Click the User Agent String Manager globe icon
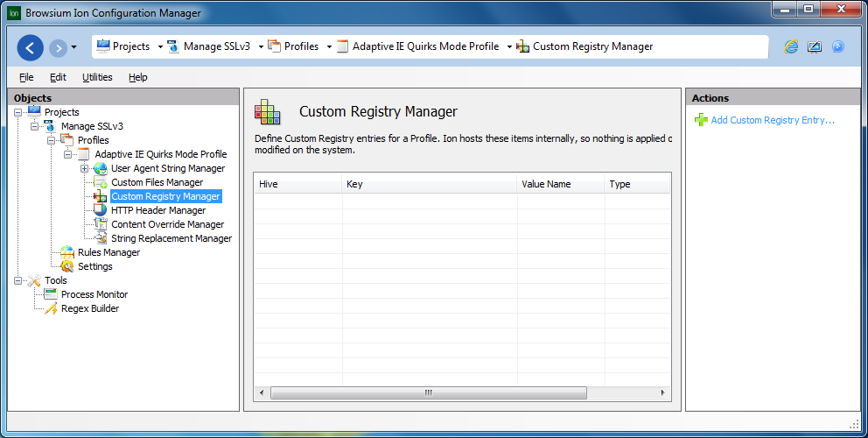The image size is (868, 438). pos(101,168)
